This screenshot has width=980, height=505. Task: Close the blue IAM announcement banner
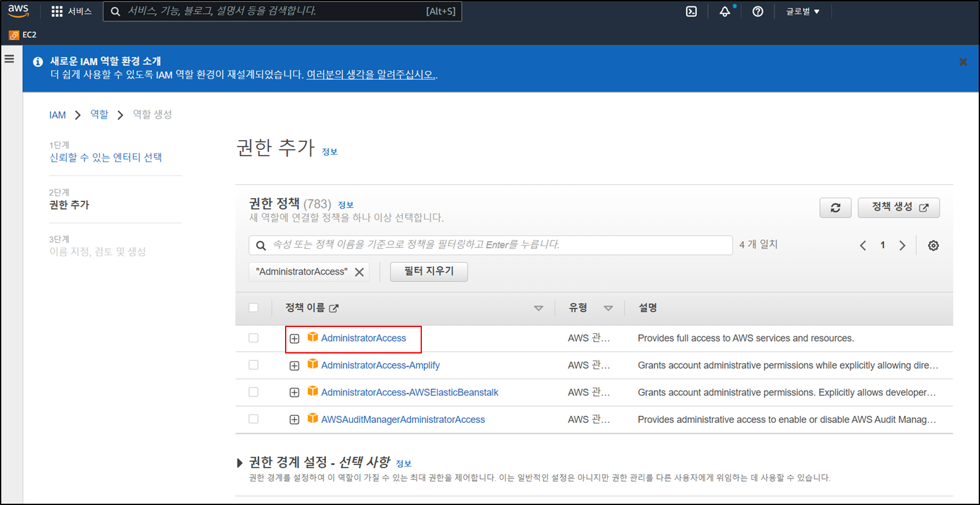[x=963, y=62]
